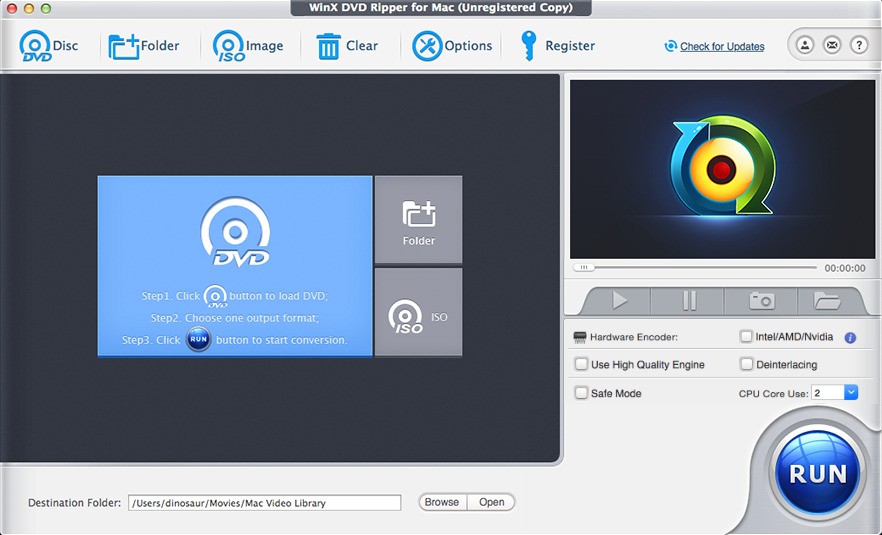The width and height of the screenshot is (882, 535).
Task: Enable Intel/AMD/Nvidia hardware encoder checkbox
Action: pyautogui.click(x=746, y=336)
